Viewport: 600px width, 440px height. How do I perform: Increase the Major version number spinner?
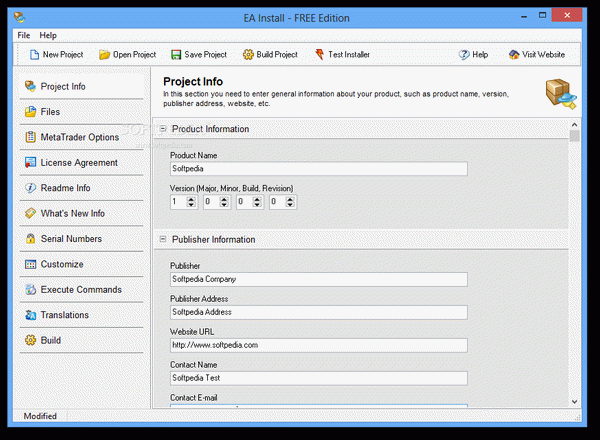click(191, 198)
